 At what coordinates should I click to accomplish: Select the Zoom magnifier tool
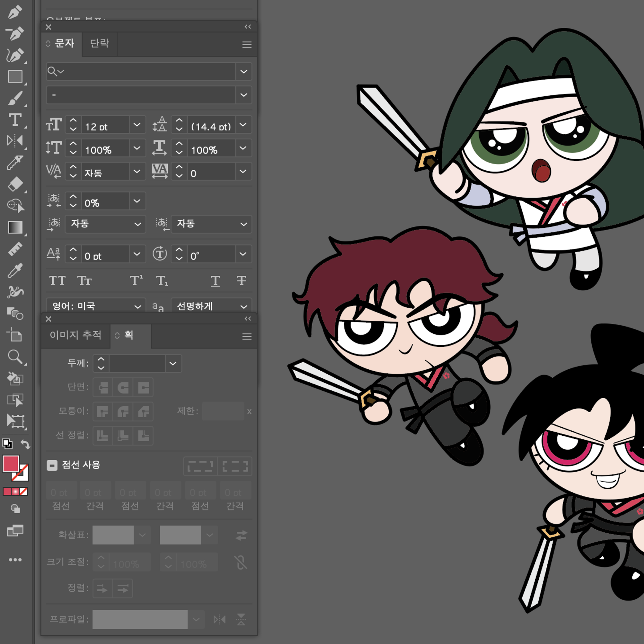15,357
